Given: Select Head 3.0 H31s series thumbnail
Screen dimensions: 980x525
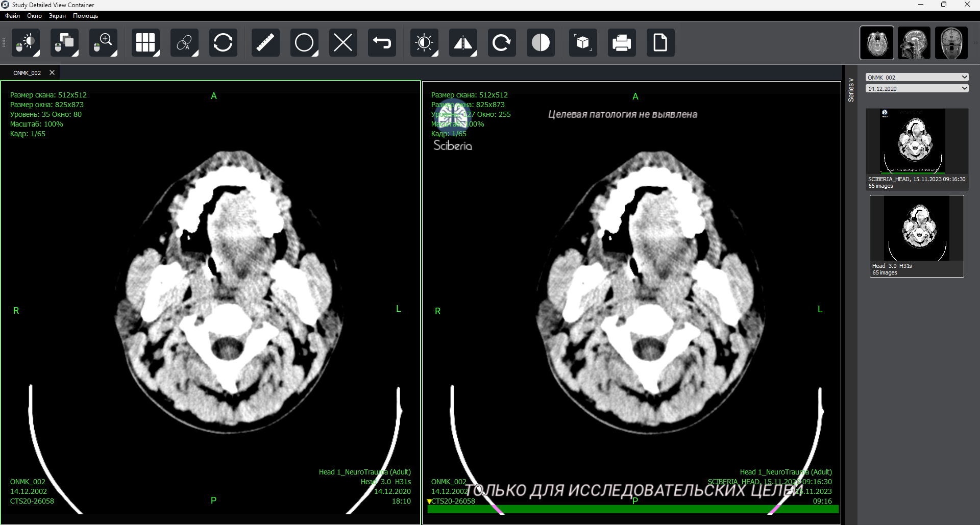Looking at the screenshot, I should click(x=917, y=236).
